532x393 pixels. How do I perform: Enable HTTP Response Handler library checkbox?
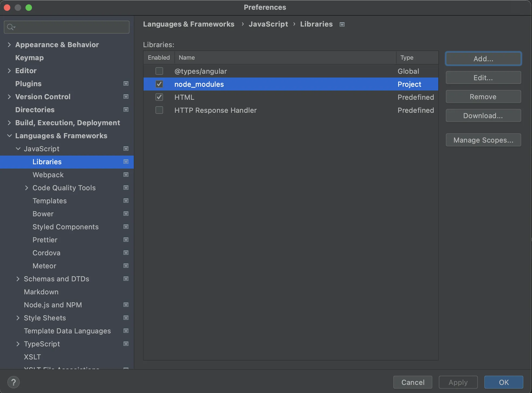click(x=159, y=110)
